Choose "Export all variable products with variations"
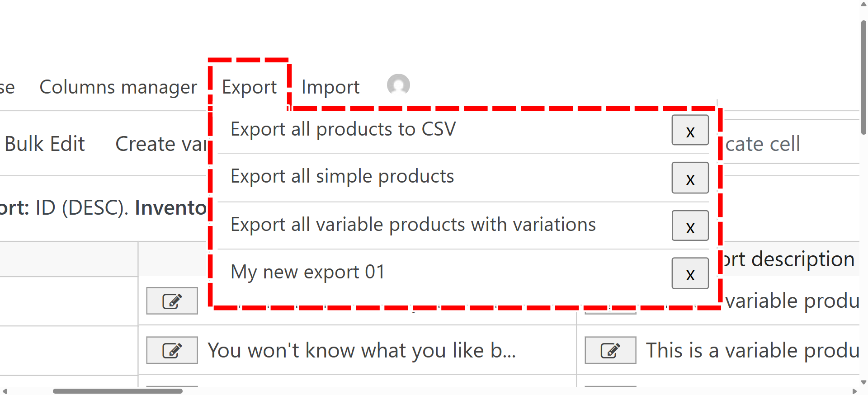 [413, 225]
